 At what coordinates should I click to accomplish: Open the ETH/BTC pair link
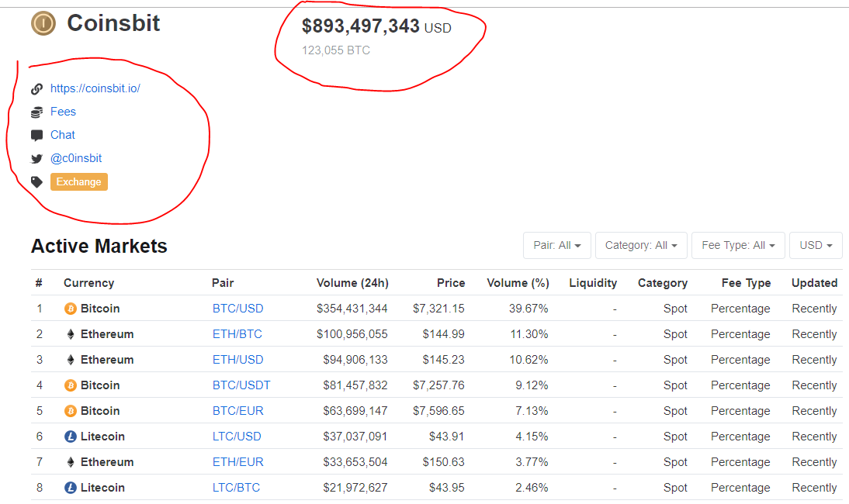tap(237, 334)
